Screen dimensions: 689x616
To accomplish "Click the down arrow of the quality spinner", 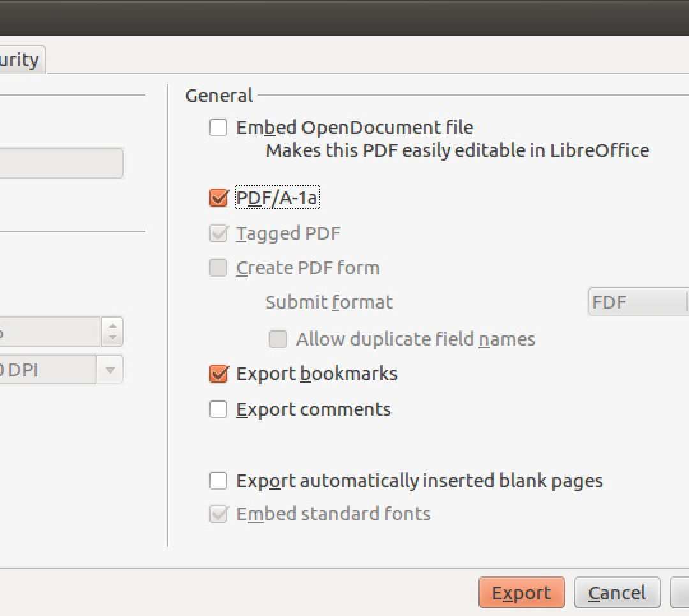I will (113, 337).
